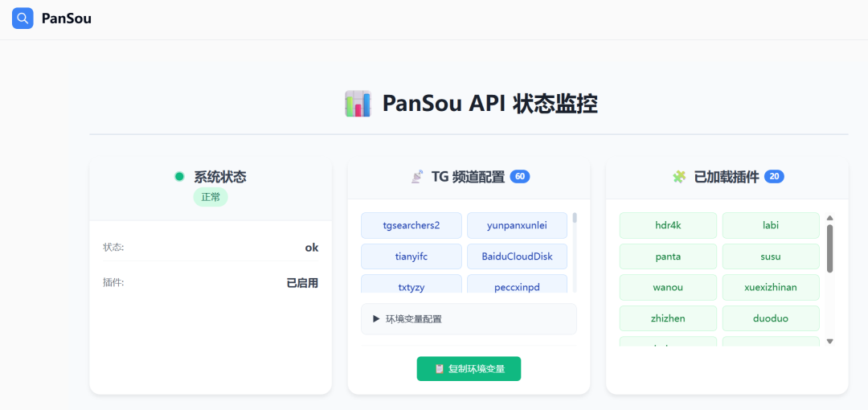Click the xuexizhinan plugin tag
The image size is (868, 410).
click(771, 288)
